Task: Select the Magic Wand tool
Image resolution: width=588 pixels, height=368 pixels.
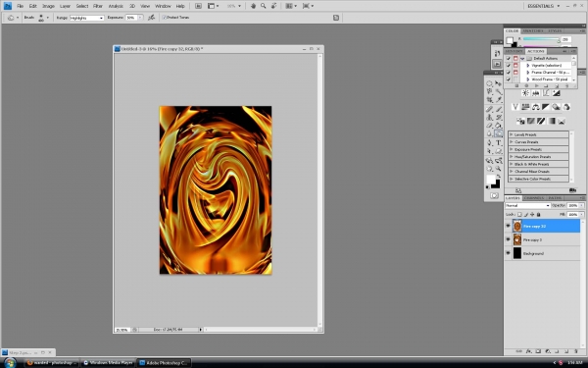Action: pos(499,91)
